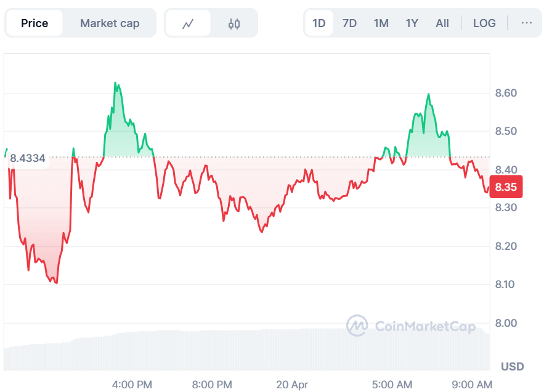Toggle LOG scale on chart
Image resolution: width=544 pixels, height=392 pixels.
[x=484, y=23]
